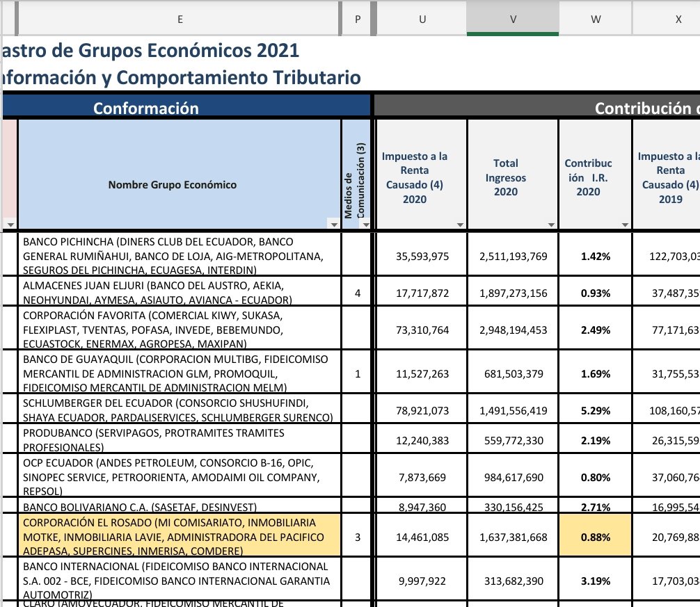Select column V header
Viewport: 700px width, 607px height.
[513, 19]
